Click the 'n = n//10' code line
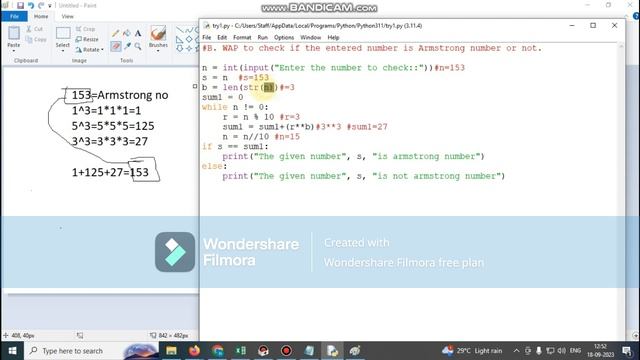640x360 pixels. pos(246,137)
